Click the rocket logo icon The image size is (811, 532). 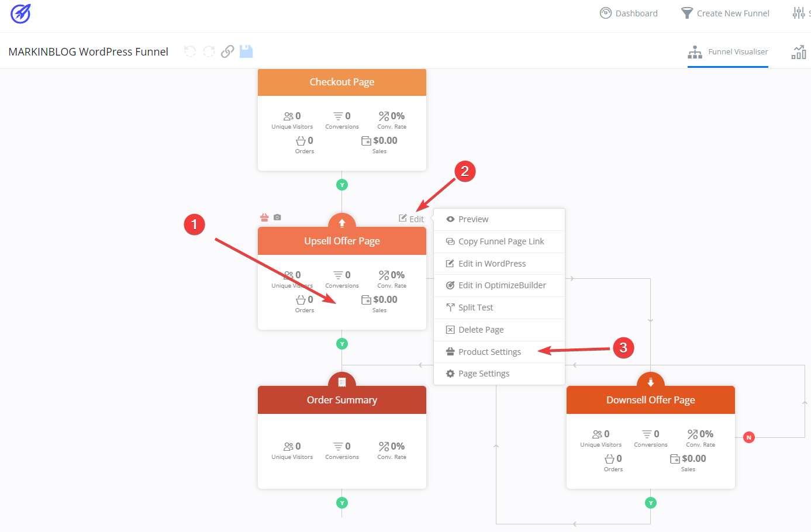click(20, 13)
